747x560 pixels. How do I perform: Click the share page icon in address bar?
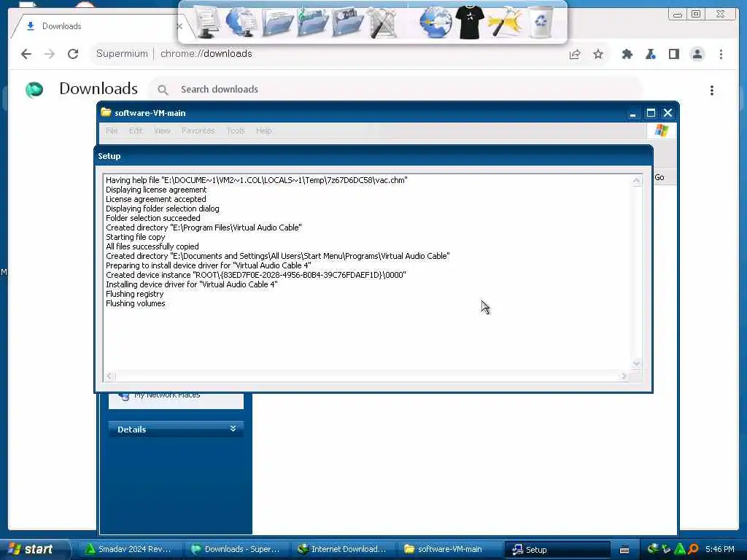pos(575,54)
